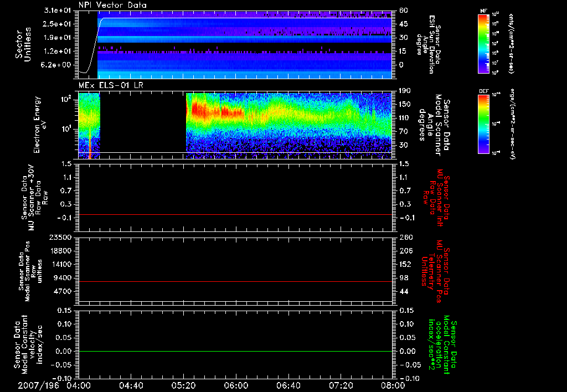Click the "cnts/(cm**2-sr-sec)" units label
The image size is (567, 392).
[x=511, y=43]
